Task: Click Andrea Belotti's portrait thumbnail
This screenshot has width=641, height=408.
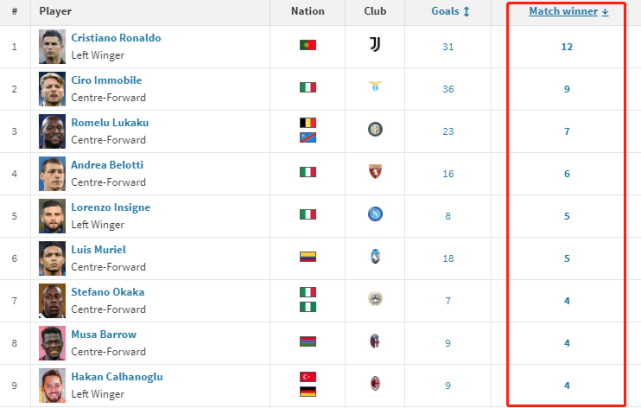Action: click(52, 173)
